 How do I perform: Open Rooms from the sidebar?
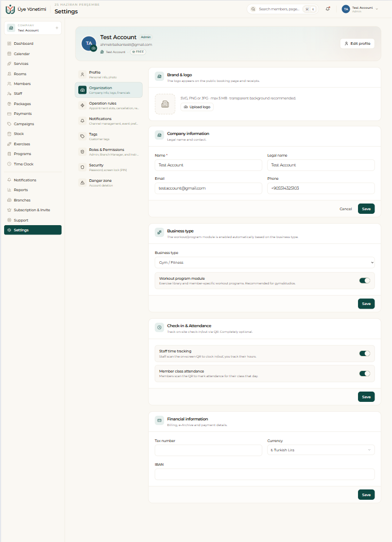click(x=33, y=74)
